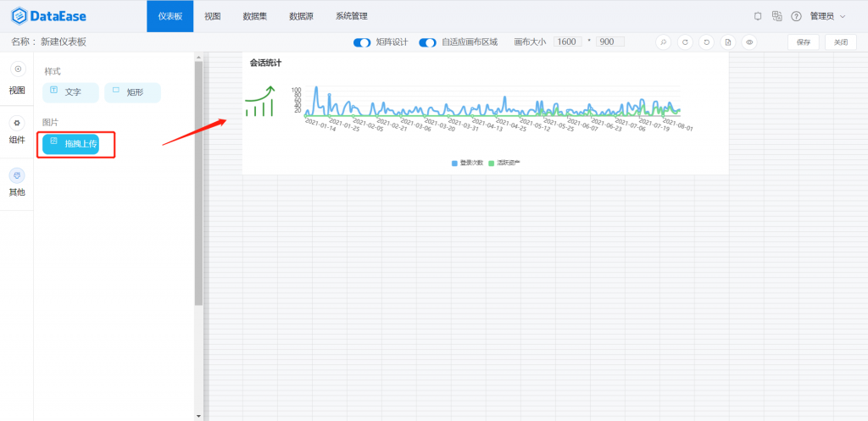
Task: Select the 组件 sidebar gear icon
Action: pos(18,123)
